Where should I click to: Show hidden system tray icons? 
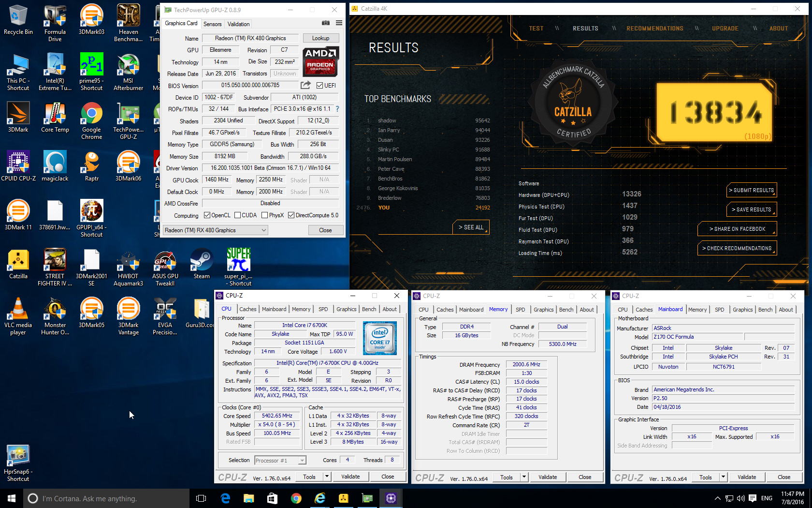[718, 498]
